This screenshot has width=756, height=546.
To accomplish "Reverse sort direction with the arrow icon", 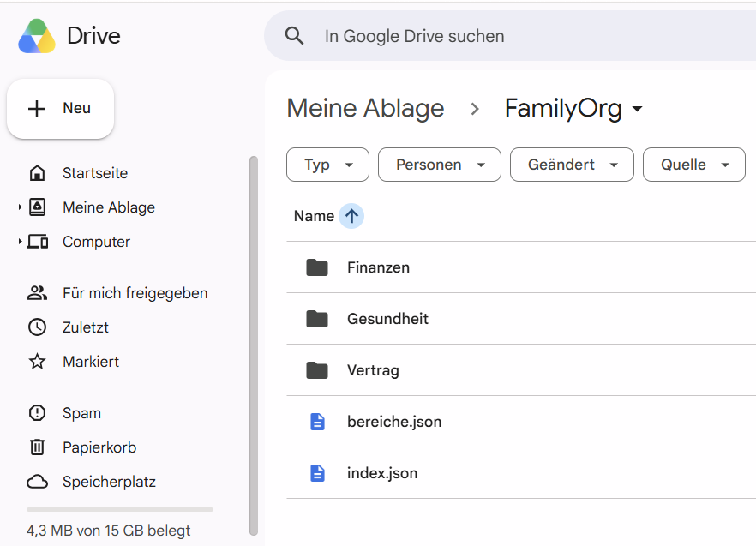I will (351, 216).
